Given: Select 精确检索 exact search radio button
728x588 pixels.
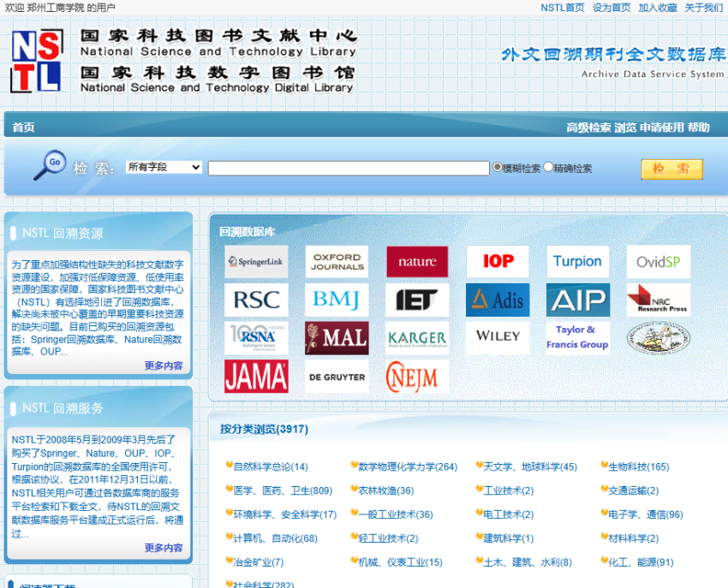Looking at the screenshot, I should point(548,167).
